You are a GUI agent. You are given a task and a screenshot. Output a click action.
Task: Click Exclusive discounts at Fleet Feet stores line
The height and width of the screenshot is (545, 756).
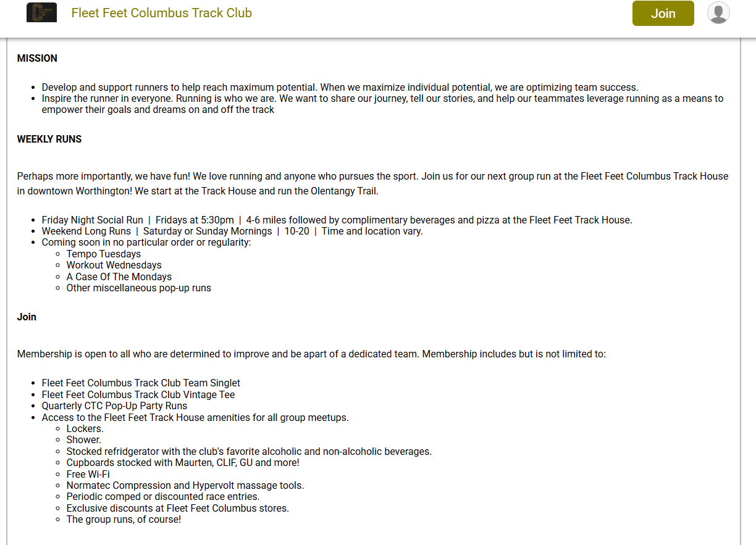(x=178, y=508)
